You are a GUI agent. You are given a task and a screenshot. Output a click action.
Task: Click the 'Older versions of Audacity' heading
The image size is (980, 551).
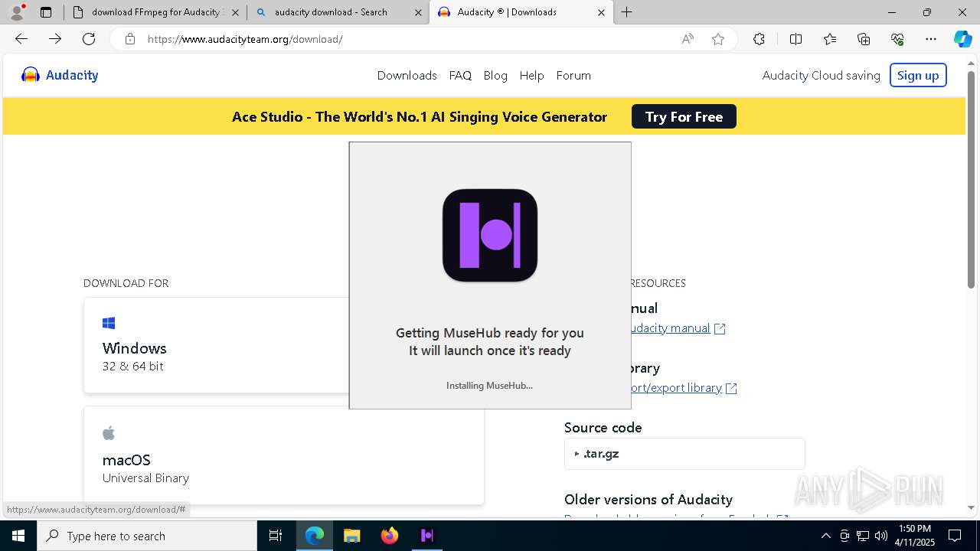tap(648, 500)
